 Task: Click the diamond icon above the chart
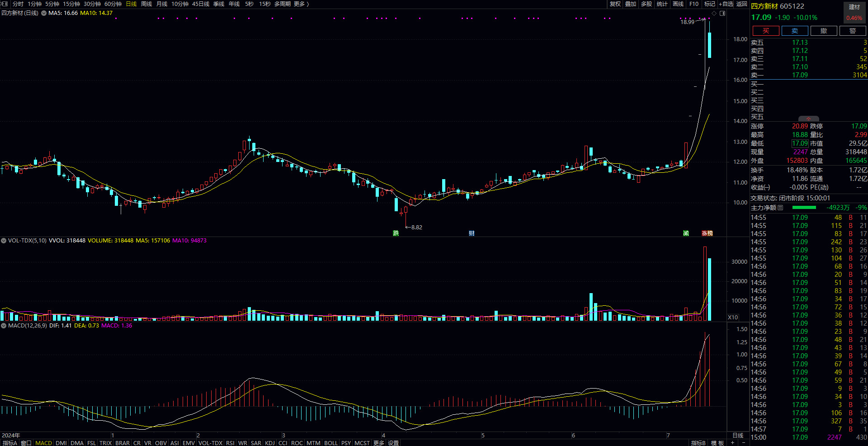(714, 14)
